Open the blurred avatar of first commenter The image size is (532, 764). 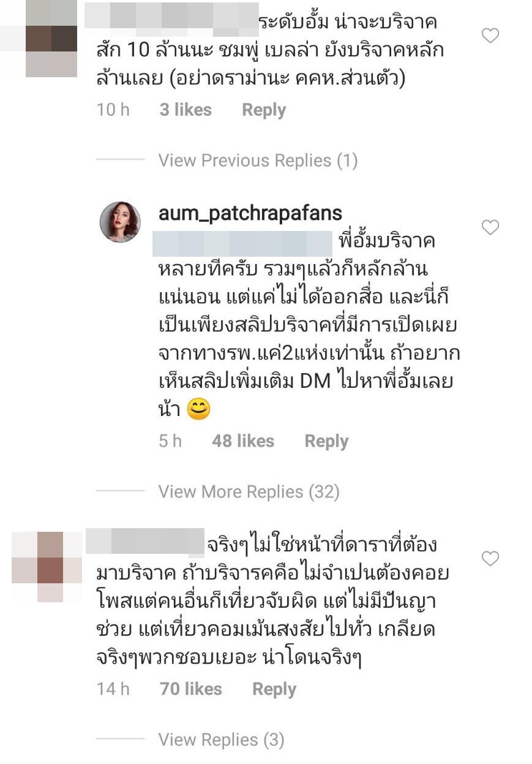(x=51, y=39)
